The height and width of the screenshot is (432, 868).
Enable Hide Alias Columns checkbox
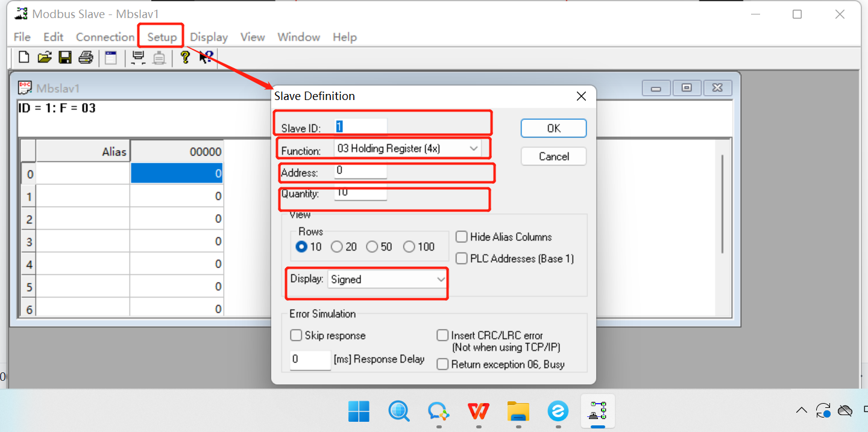pos(462,237)
